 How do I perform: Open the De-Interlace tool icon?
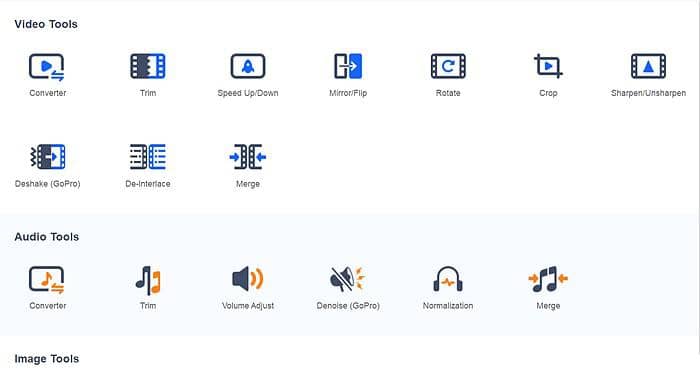tap(148, 156)
